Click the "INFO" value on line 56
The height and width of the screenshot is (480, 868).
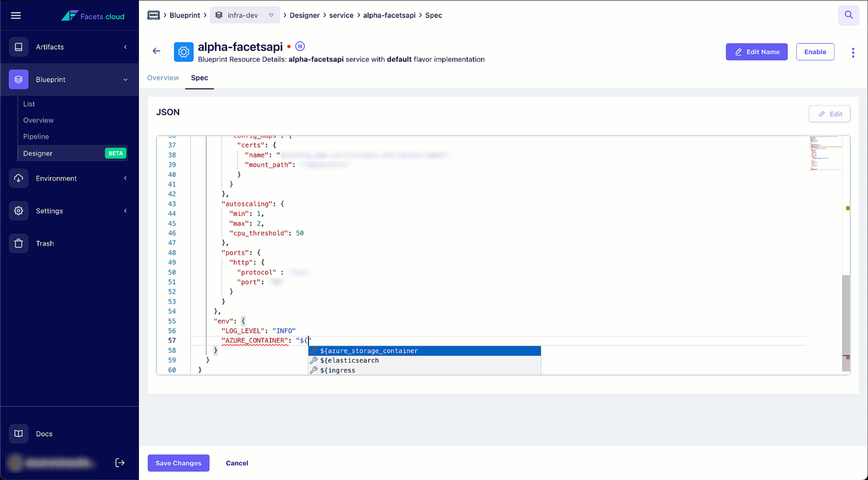tap(284, 331)
